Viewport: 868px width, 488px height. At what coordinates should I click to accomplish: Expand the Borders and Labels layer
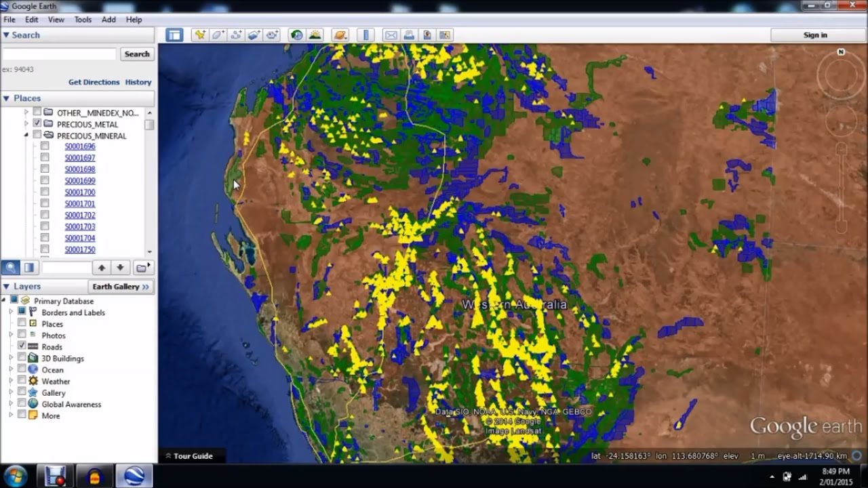coord(11,312)
